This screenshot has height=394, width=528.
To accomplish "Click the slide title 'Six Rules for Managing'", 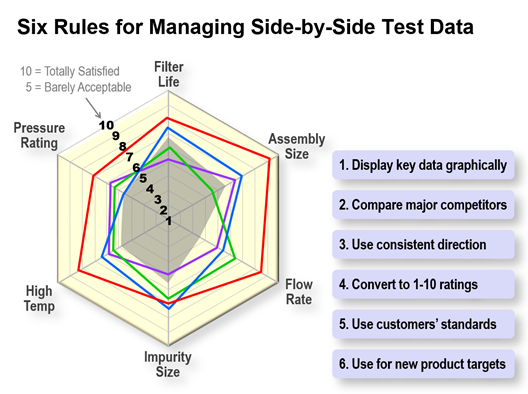I will point(130,27).
